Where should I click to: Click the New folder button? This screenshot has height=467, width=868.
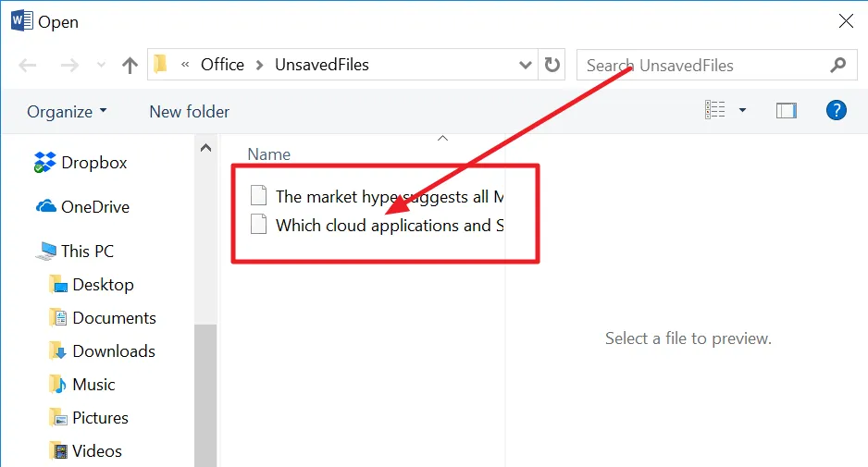point(190,112)
